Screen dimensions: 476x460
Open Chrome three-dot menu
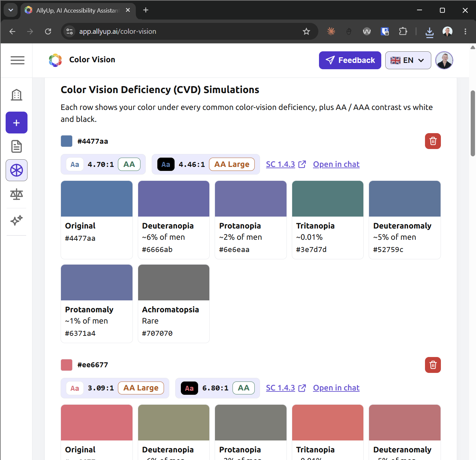coord(465,31)
